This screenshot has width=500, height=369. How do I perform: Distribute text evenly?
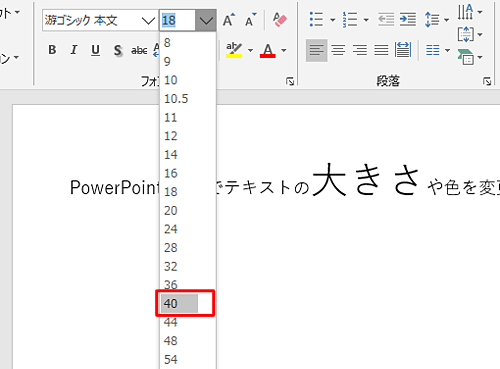[403, 50]
